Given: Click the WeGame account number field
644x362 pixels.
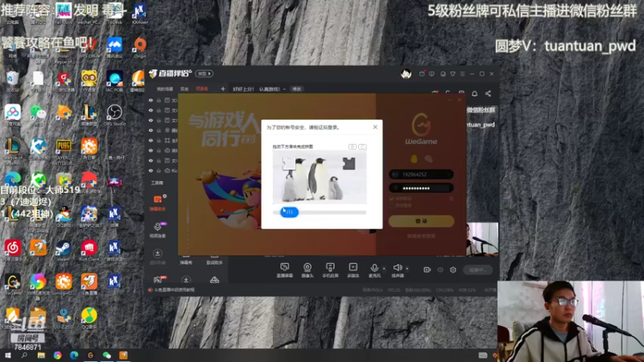Looking at the screenshot, I should coord(421,175).
